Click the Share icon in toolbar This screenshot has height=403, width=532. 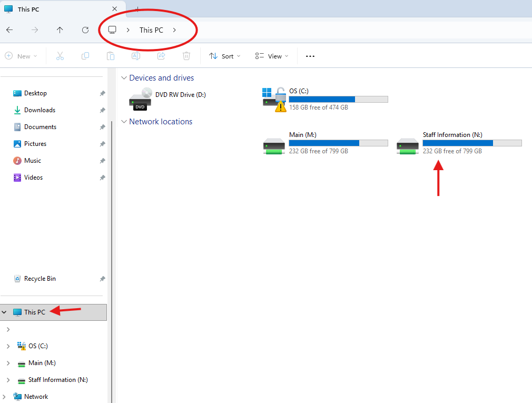click(161, 56)
